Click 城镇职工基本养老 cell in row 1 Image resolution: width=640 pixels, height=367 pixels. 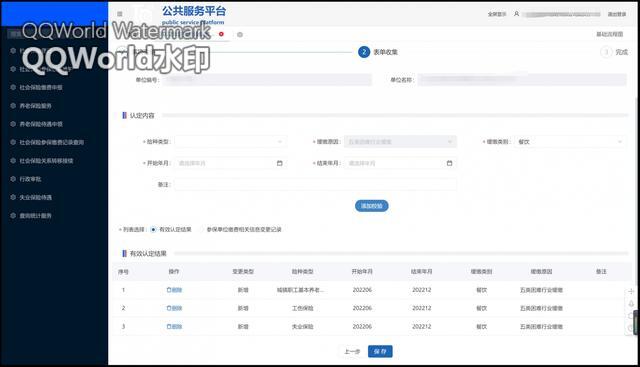pos(300,290)
